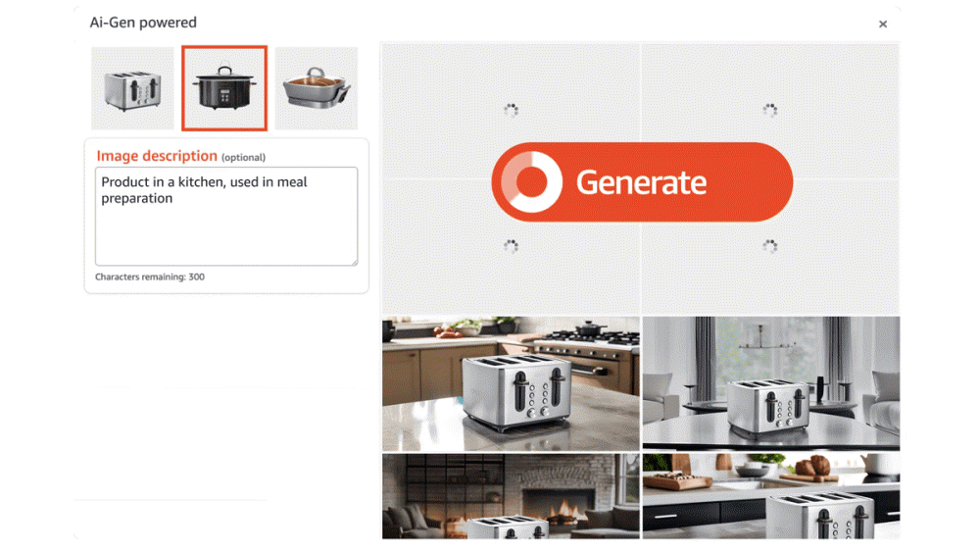Click the Image description label
The image size is (980, 551).
click(157, 156)
